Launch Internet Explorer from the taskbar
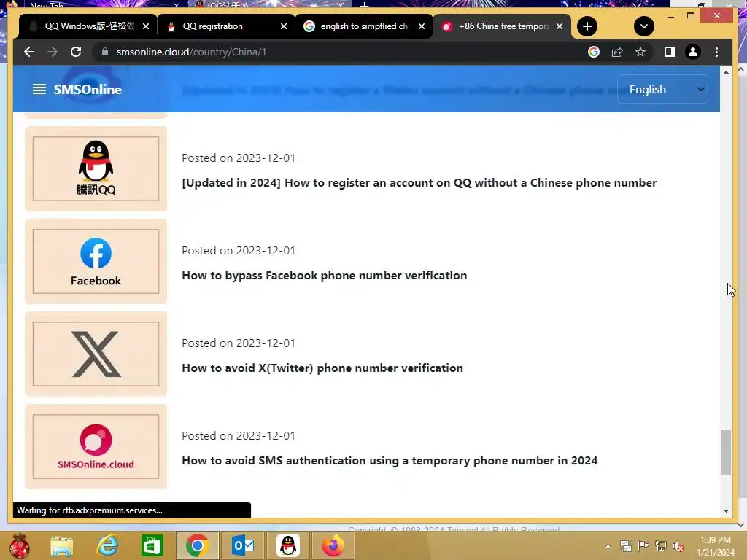747x560 pixels. [107, 545]
